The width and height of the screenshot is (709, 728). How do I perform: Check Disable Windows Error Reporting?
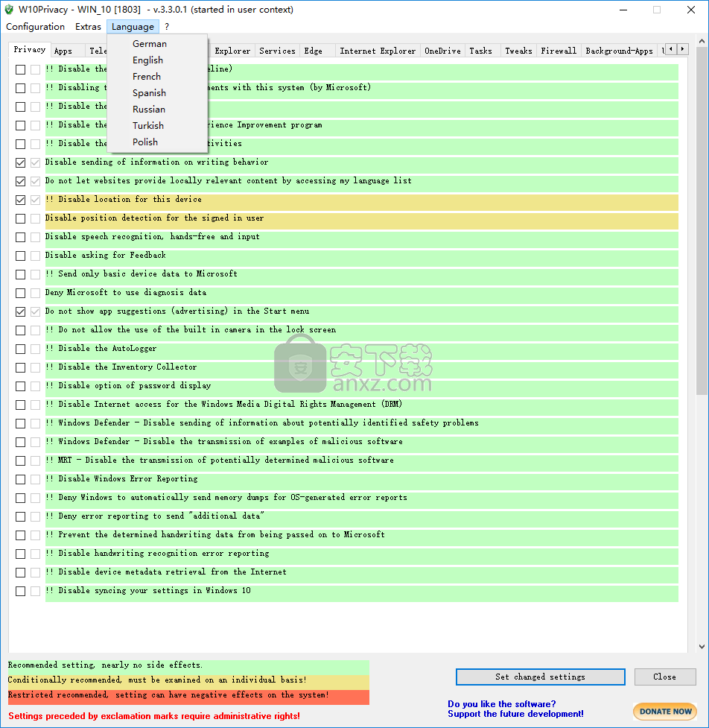[20, 479]
